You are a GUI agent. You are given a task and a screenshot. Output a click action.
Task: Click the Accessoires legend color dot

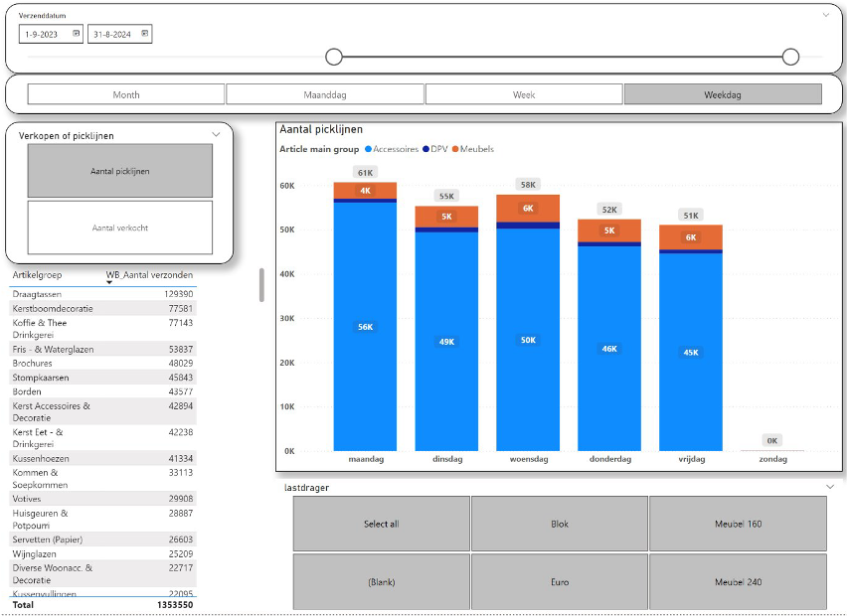[x=368, y=149]
